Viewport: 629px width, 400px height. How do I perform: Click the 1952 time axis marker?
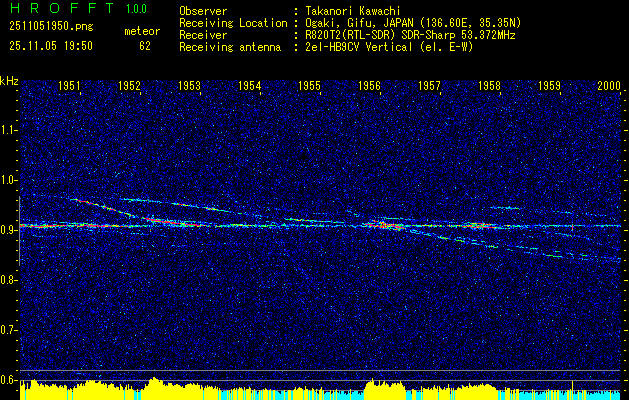tap(129, 85)
